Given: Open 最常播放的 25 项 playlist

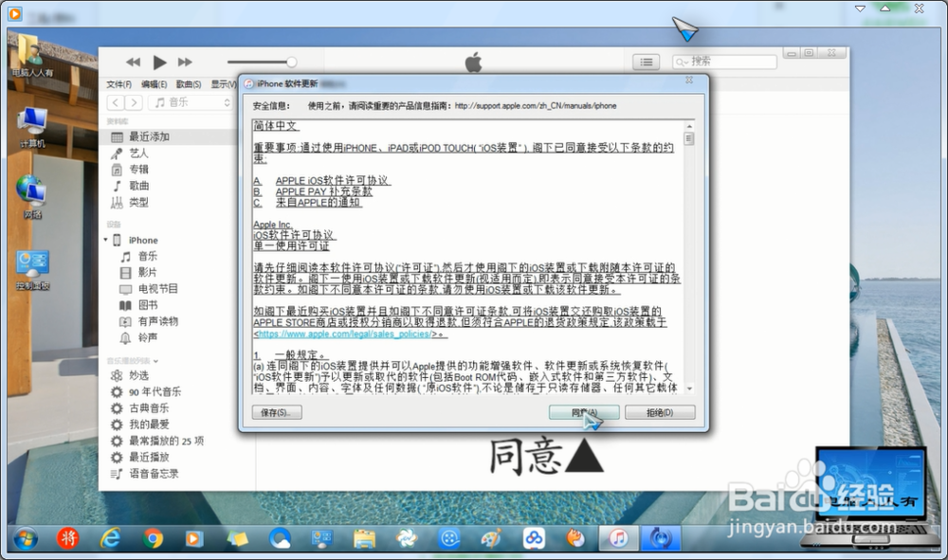Looking at the screenshot, I should tap(166, 441).
